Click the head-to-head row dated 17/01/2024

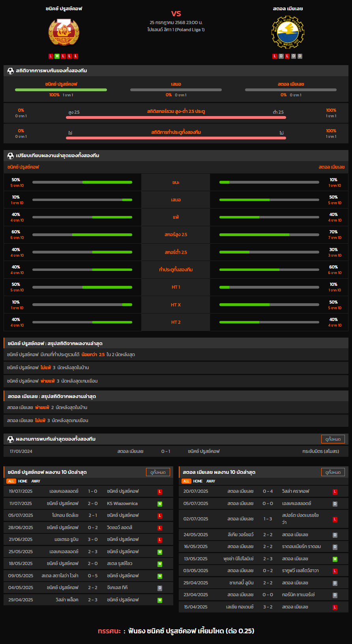click(176, 451)
